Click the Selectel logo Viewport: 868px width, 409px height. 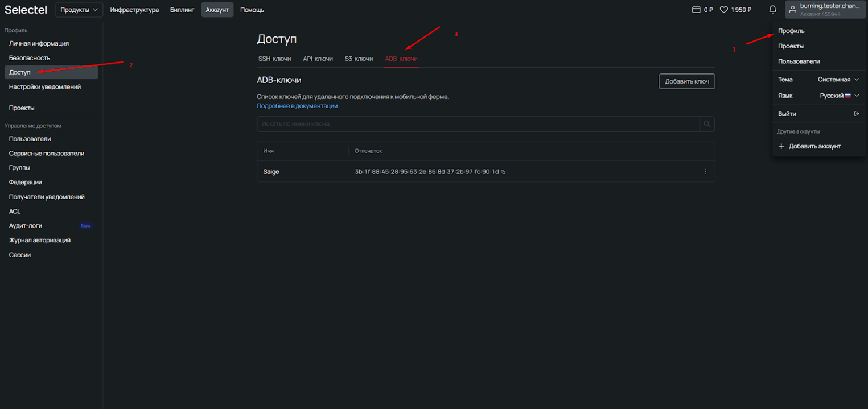coord(26,10)
